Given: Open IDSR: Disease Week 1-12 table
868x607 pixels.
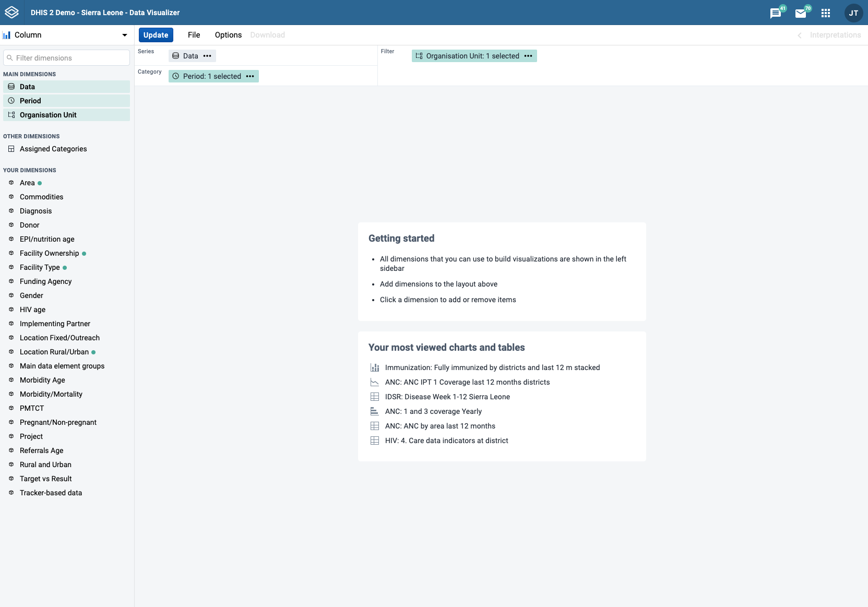Looking at the screenshot, I should pyautogui.click(x=447, y=397).
